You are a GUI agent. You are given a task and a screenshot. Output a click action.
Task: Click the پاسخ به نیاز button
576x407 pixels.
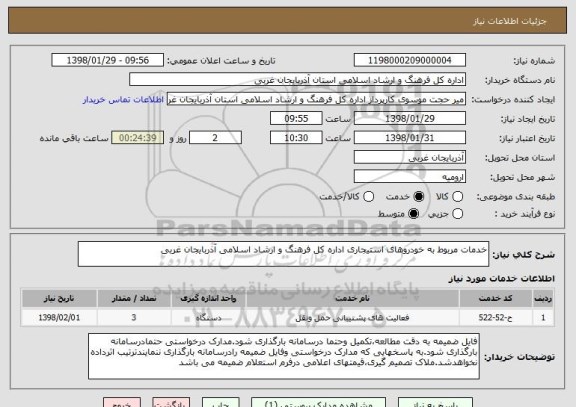pos(435,403)
